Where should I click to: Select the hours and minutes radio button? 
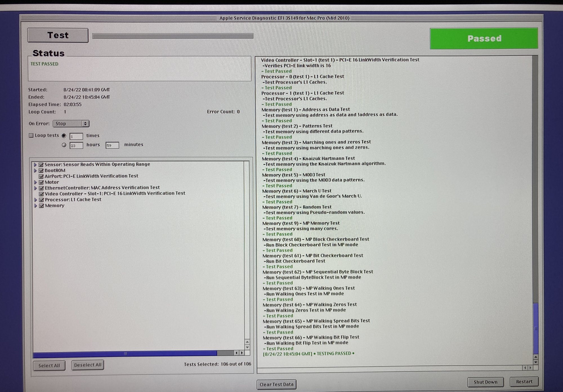pyautogui.click(x=64, y=145)
